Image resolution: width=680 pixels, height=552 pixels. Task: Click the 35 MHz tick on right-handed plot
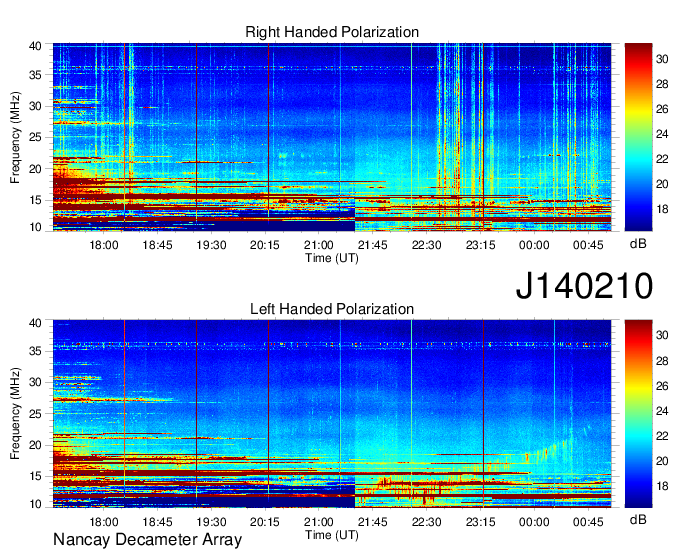(x=35, y=75)
